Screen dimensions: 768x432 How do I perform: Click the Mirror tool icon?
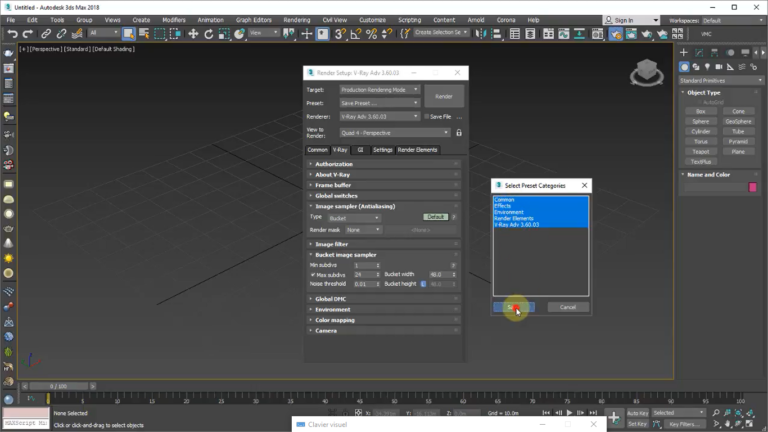pos(481,34)
